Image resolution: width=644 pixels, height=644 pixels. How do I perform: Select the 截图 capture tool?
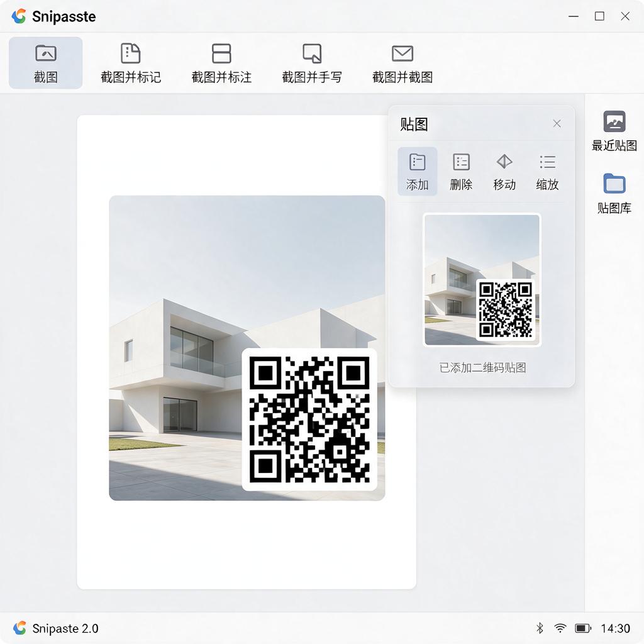pos(45,63)
